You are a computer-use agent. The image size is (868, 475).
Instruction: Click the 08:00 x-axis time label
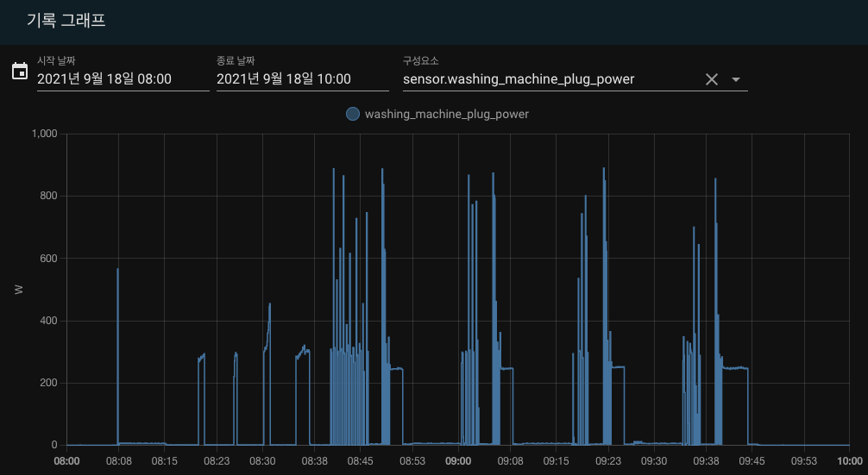(66, 461)
